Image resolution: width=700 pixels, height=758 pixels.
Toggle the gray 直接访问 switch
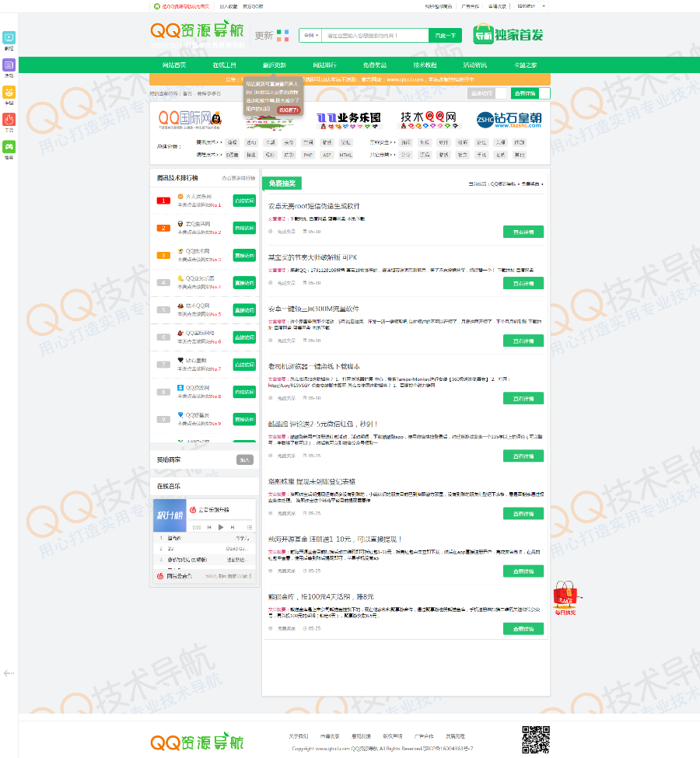tap(487, 93)
